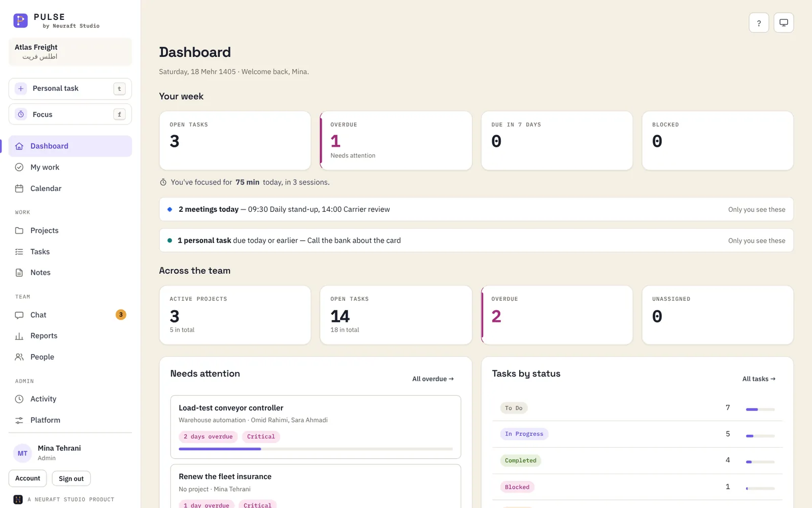The width and height of the screenshot is (812, 508).
Task: Click the Dashboard home icon
Action: click(19, 146)
